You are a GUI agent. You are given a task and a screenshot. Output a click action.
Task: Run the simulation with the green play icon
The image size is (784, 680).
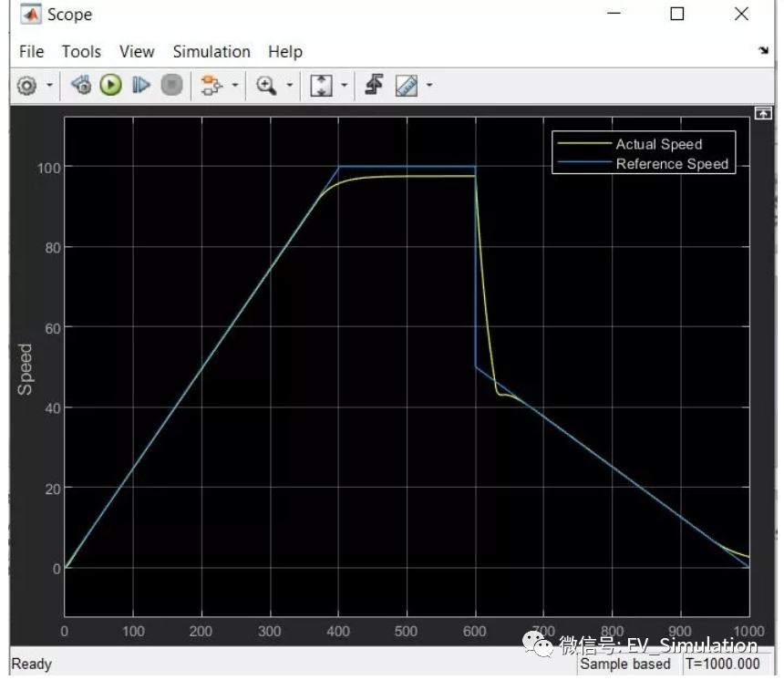[109, 85]
